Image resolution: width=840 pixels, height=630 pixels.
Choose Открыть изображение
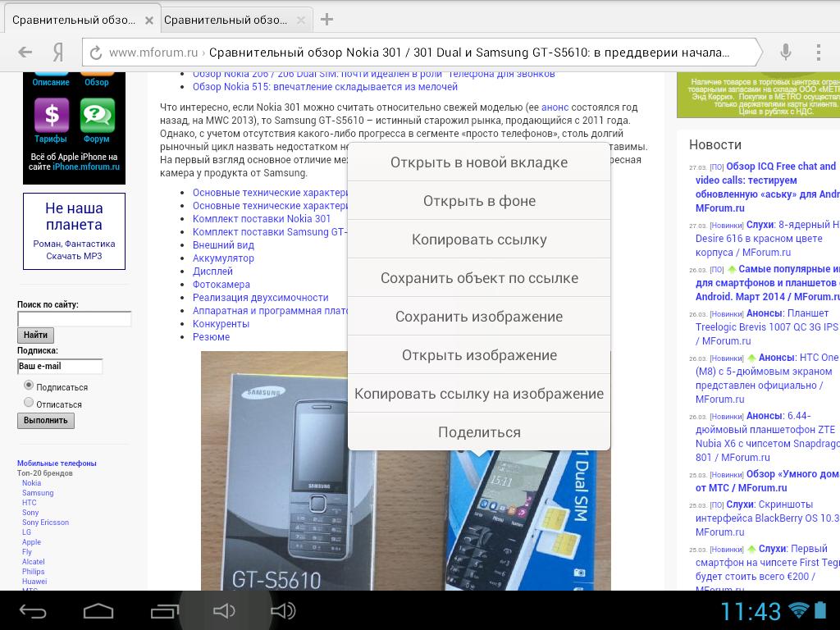tap(479, 355)
